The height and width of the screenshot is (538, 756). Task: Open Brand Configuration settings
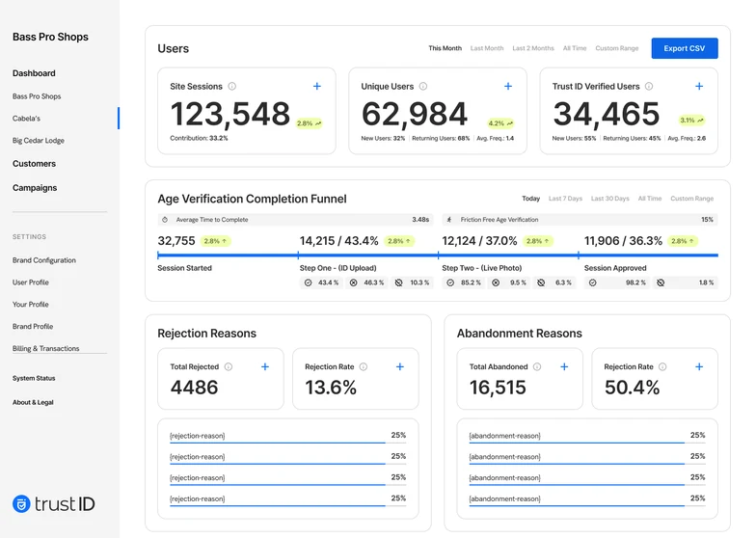coord(44,260)
